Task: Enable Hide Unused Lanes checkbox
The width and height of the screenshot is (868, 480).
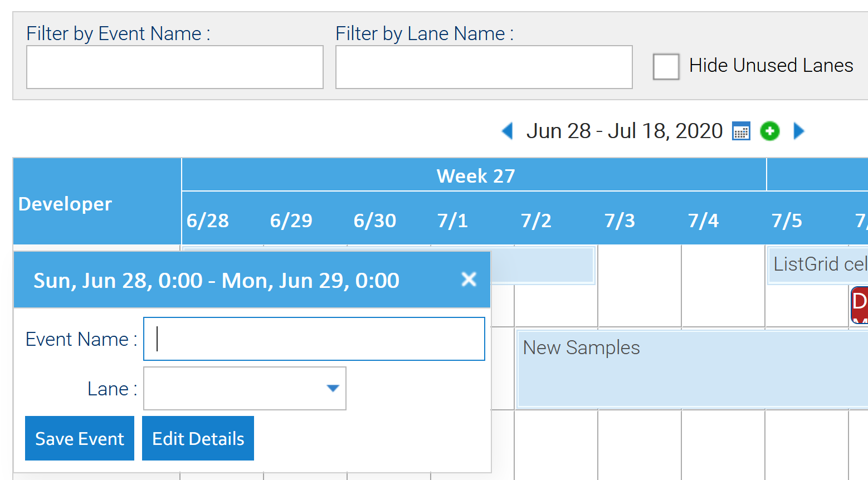Action: (666, 66)
